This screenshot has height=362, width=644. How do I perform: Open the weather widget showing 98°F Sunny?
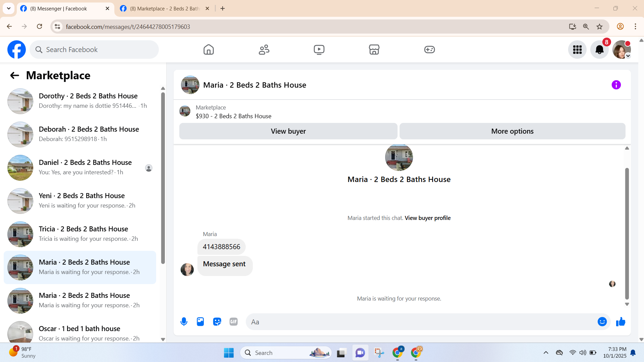click(x=22, y=353)
